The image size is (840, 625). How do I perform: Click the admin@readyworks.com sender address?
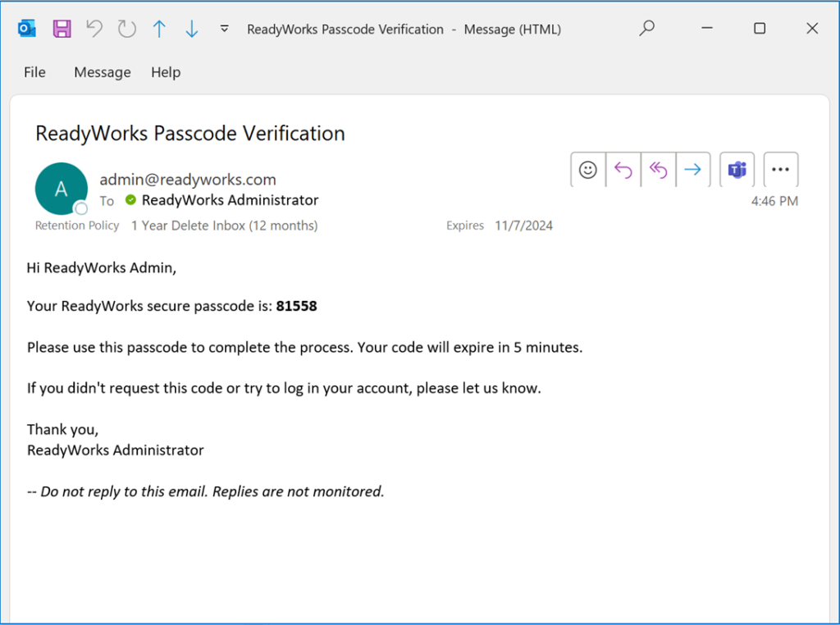pos(187,179)
